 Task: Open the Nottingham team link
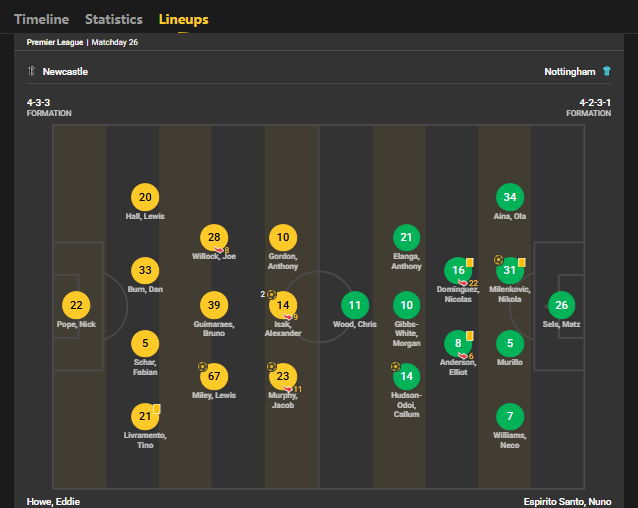pyautogui.click(x=569, y=72)
